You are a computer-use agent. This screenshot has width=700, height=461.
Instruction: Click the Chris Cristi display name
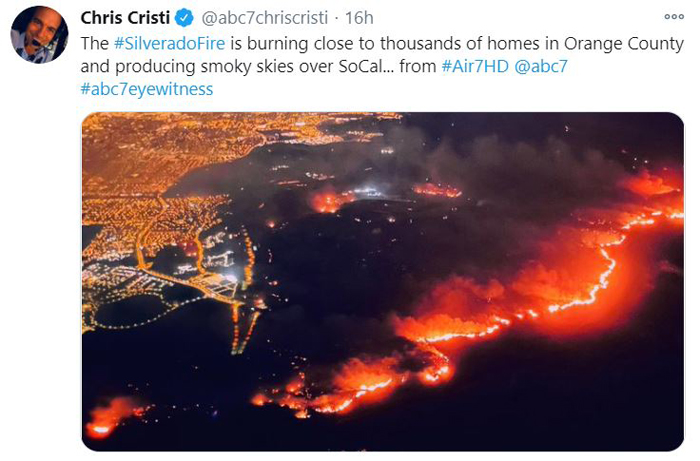coord(125,18)
